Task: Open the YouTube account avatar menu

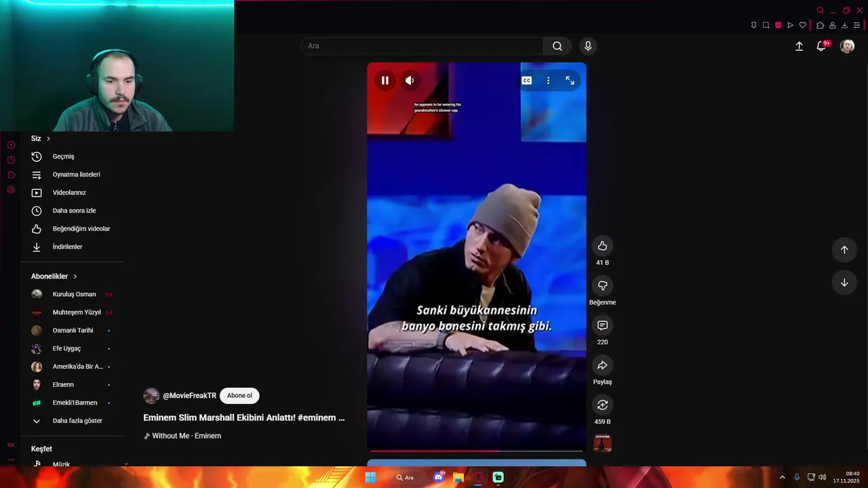Action: pos(847,46)
